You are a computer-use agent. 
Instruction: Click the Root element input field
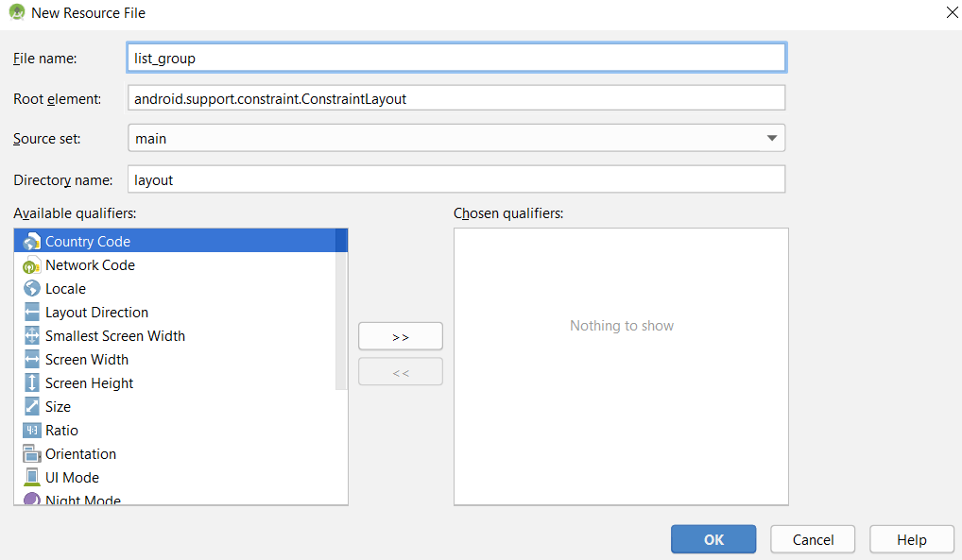tap(455, 98)
